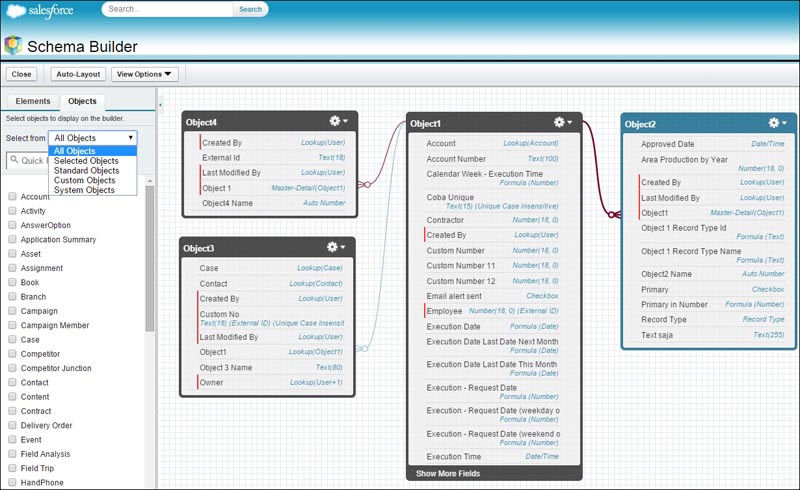Image resolution: width=800 pixels, height=490 pixels.
Task: Choose Custom Objects in the dropdown list
Action: click(x=93, y=180)
